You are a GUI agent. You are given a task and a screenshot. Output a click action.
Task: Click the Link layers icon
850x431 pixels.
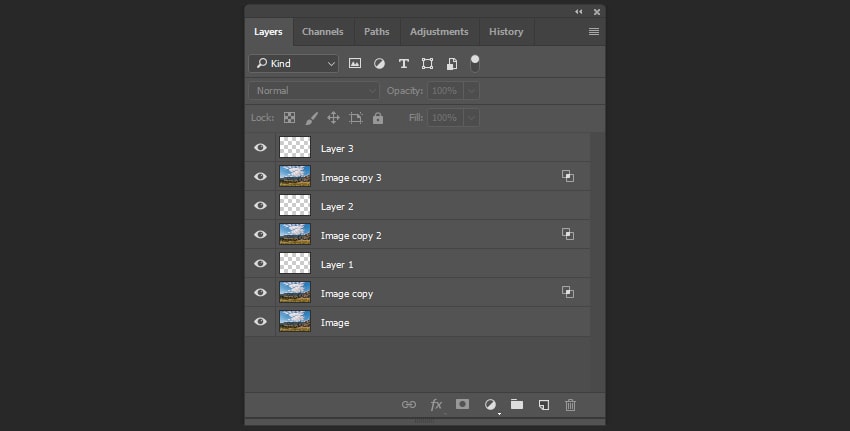coord(408,405)
